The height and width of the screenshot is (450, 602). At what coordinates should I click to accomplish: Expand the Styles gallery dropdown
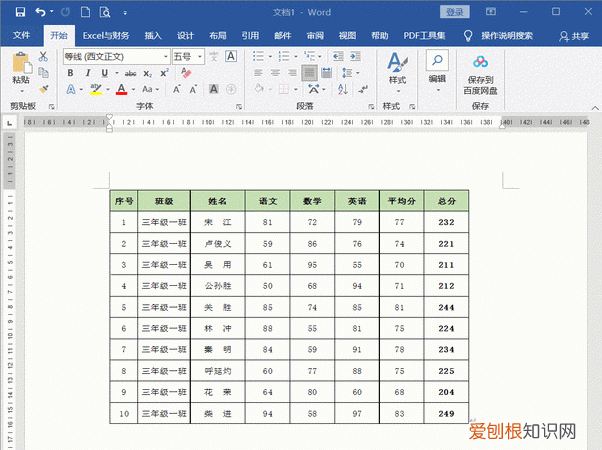pos(399,91)
